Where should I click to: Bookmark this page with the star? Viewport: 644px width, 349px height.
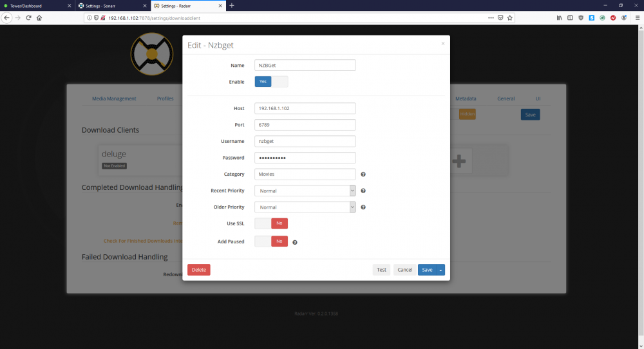(509, 17)
